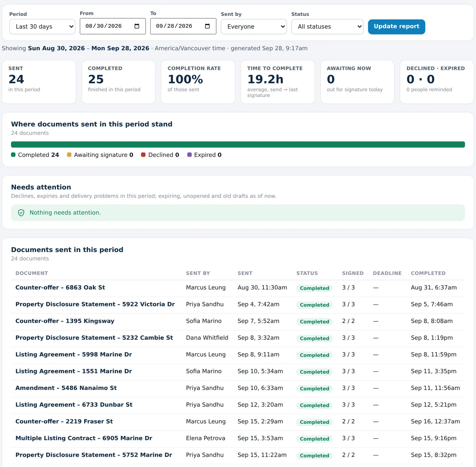This screenshot has width=476, height=467.
Task: Click the TIME TO COMPLETE 19.2h card
Action: pyautogui.click(x=278, y=82)
